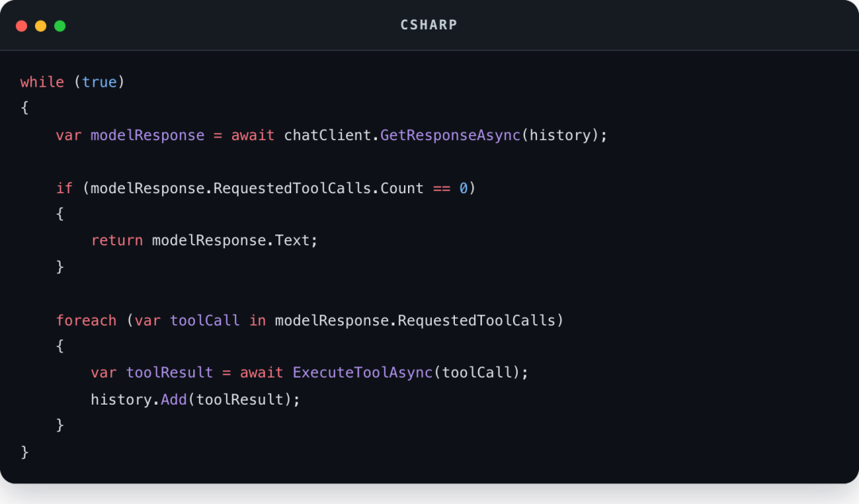The width and height of the screenshot is (859, 504).
Task: Click the 'if' keyword
Action: (64, 188)
